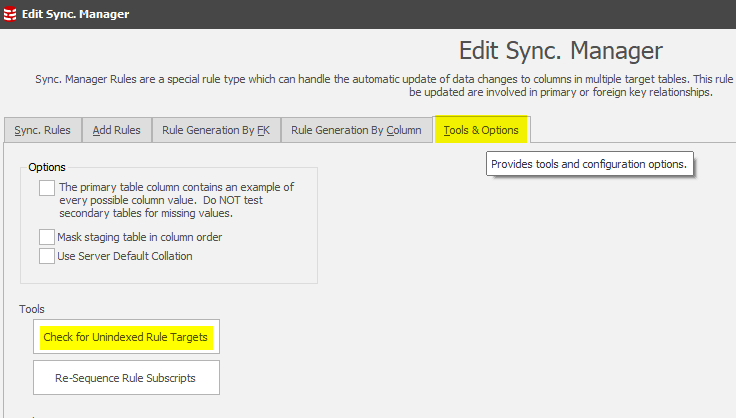
Task: Toggle Mask staging table in column order
Action: [47, 237]
